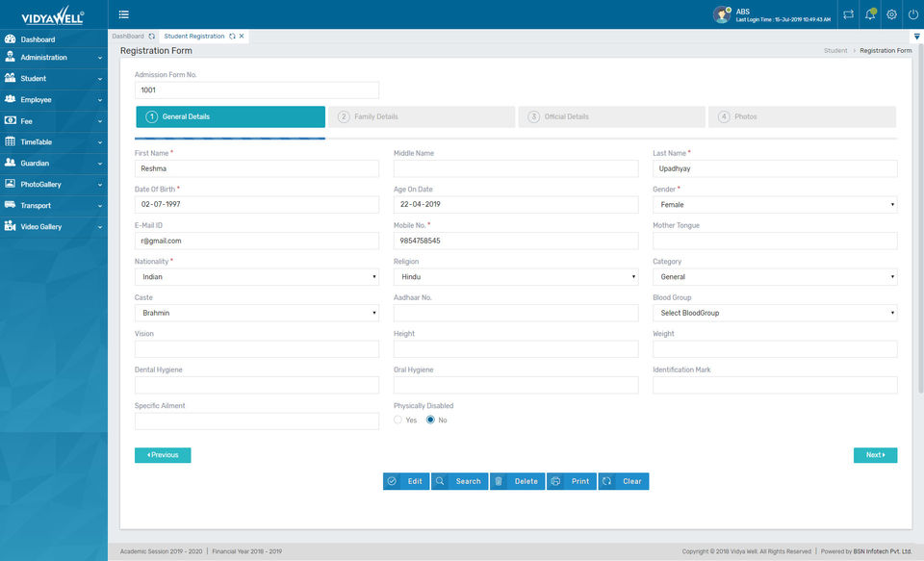Click the Date Of Birth field

(x=256, y=205)
